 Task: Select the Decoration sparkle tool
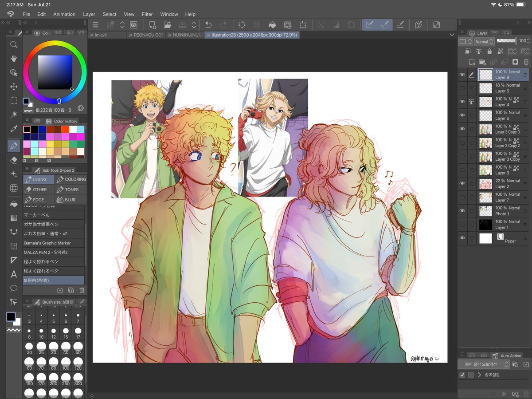coord(14,174)
